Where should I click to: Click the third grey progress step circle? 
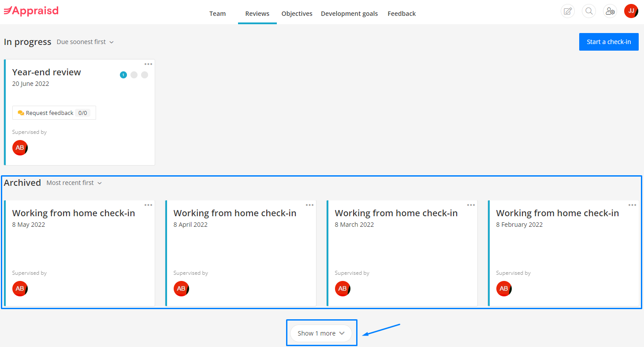click(x=145, y=75)
